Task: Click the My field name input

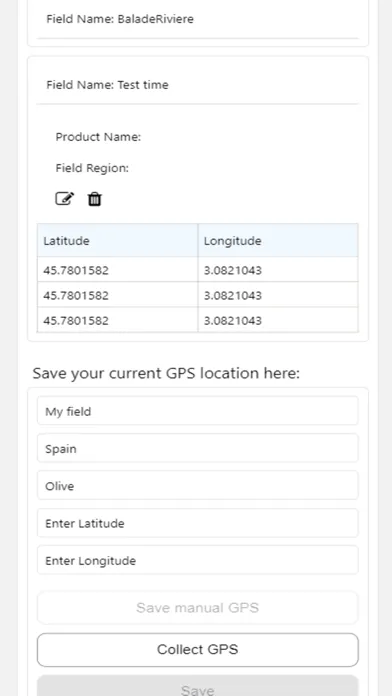Action: click(198, 411)
